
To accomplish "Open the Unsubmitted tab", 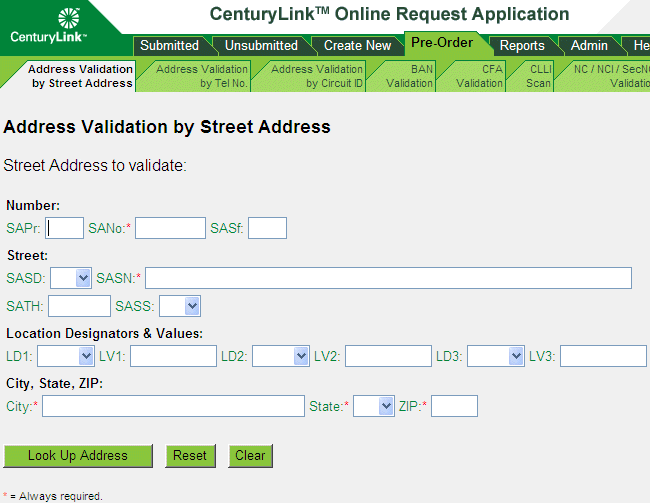I will [260, 45].
